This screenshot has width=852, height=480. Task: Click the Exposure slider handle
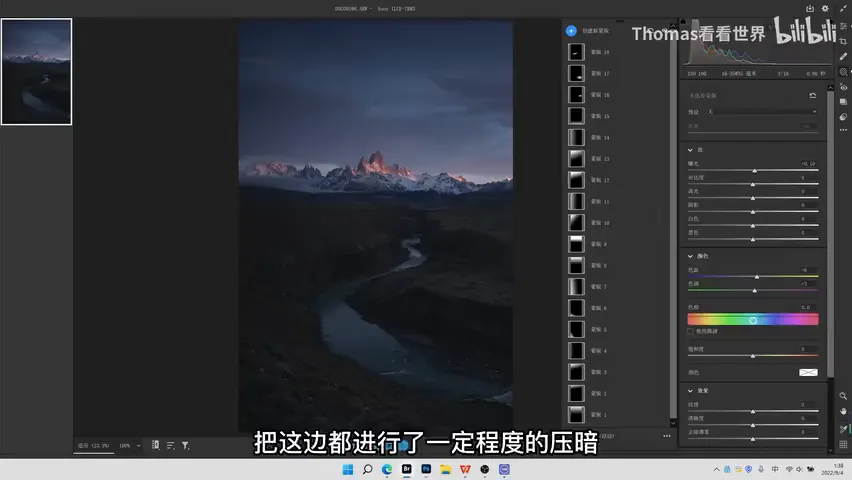(754, 171)
